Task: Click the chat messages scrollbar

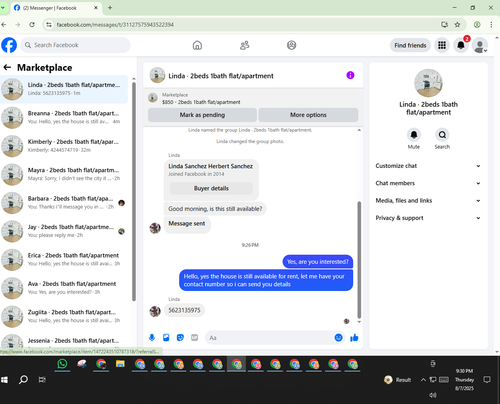Action: (x=359, y=260)
